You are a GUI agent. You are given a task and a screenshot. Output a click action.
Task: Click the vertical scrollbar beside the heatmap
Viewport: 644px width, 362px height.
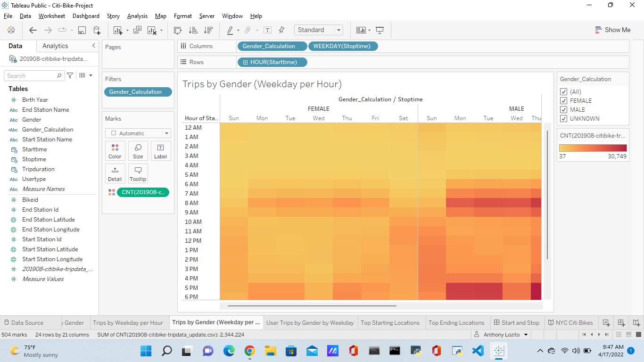(x=547, y=195)
